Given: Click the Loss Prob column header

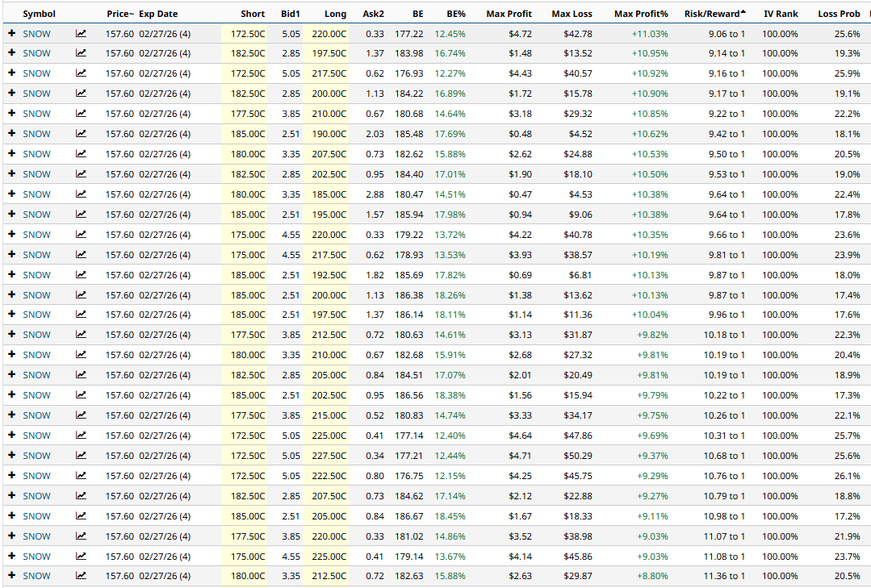Looking at the screenshot, I should tap(838, 14).
